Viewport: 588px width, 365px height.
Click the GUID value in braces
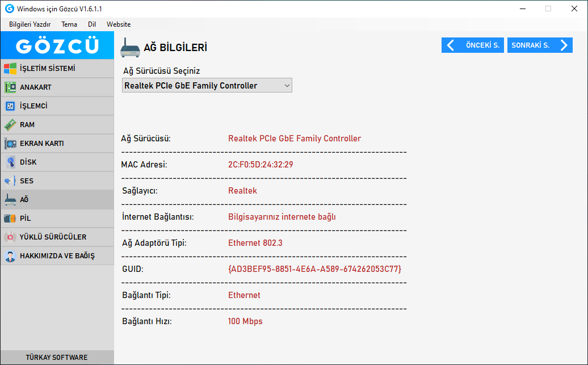(314, 269)
